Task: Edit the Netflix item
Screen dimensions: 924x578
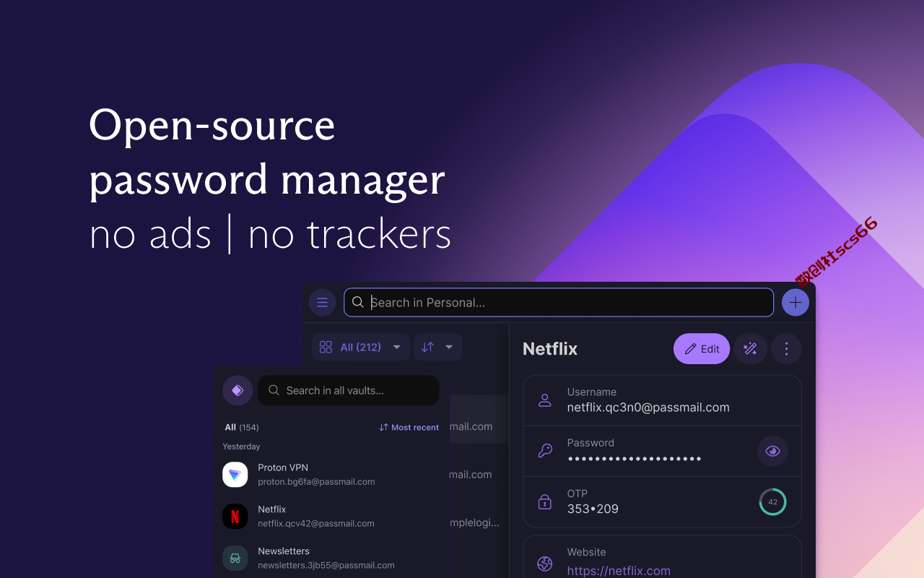Action: [702, 349]
